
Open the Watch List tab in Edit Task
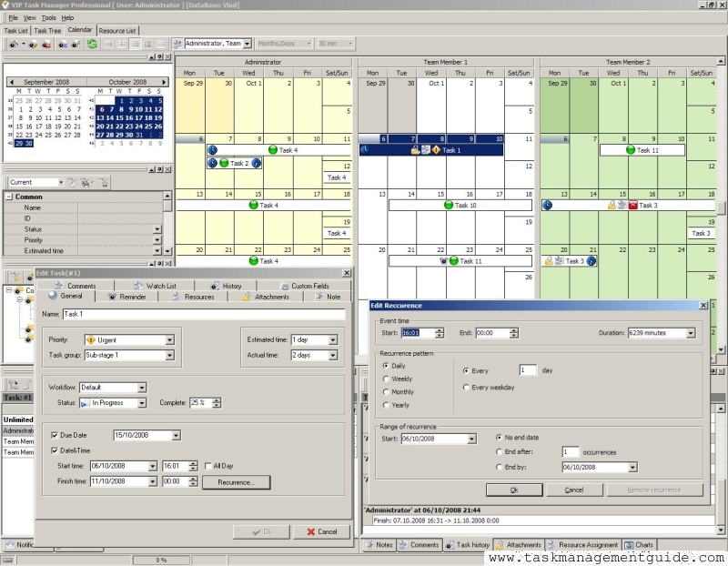[155, 286]
